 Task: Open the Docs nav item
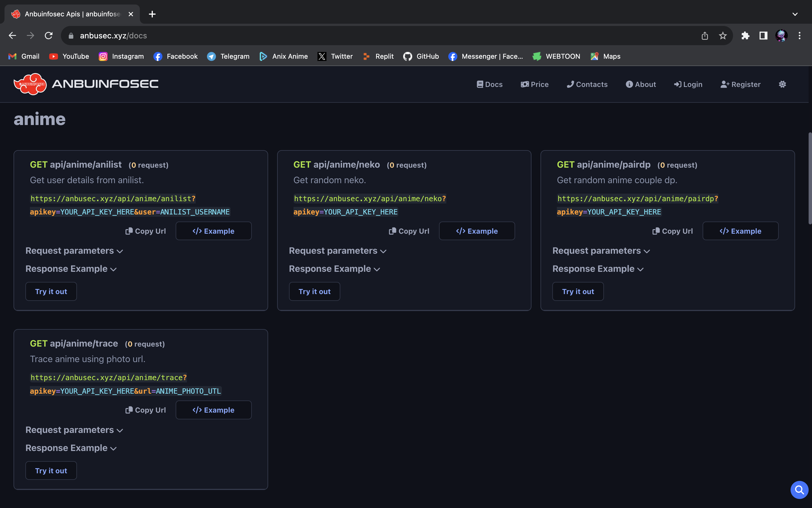coord(489,84)
